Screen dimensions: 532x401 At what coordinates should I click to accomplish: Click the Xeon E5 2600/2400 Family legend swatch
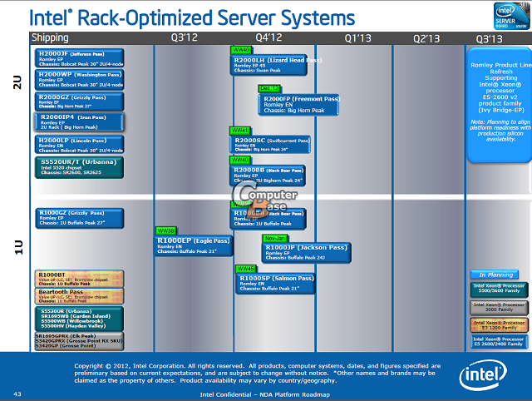pyautogui.click(x=499, y=342)
